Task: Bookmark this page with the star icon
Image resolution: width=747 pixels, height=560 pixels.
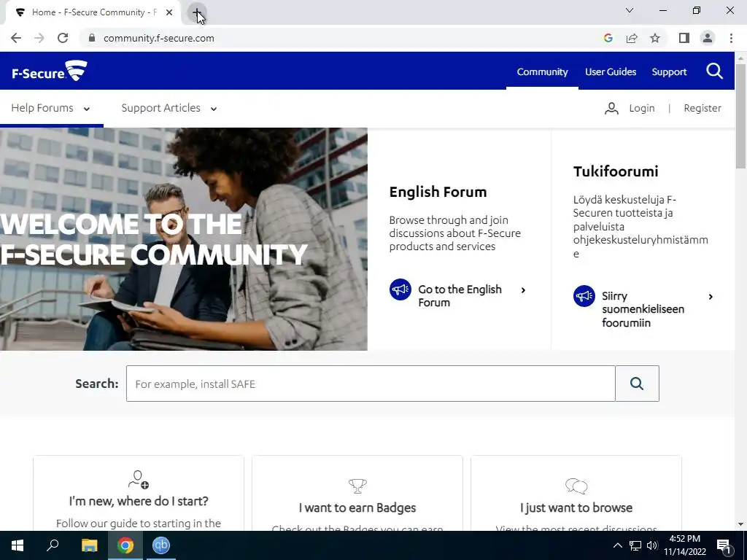Action: tap(655, 38)
